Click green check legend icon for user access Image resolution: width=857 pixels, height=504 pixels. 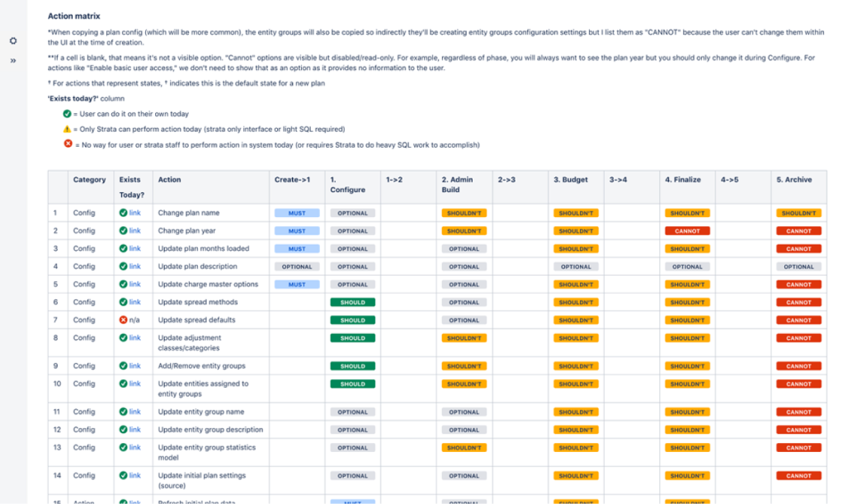click(x=67, y=114)
